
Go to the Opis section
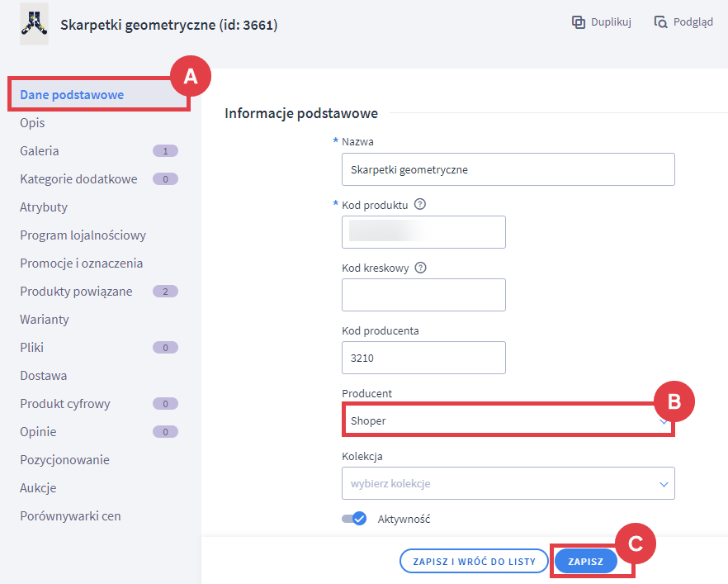click(33, 123)
